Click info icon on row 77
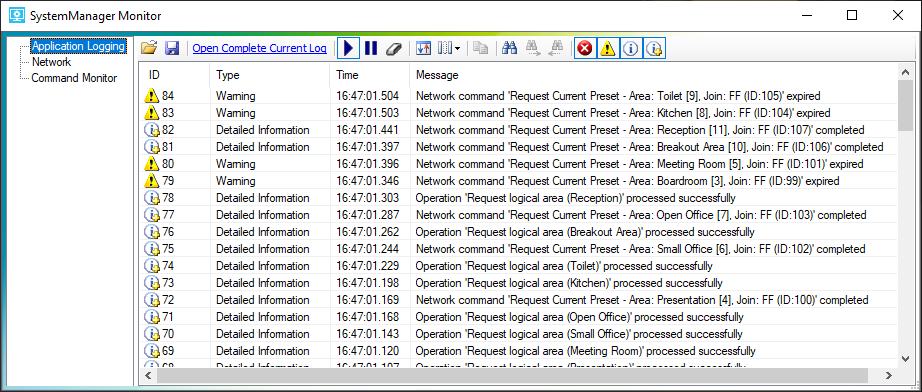Viewport: 922px width, 392px height. (x=152, y=215)
